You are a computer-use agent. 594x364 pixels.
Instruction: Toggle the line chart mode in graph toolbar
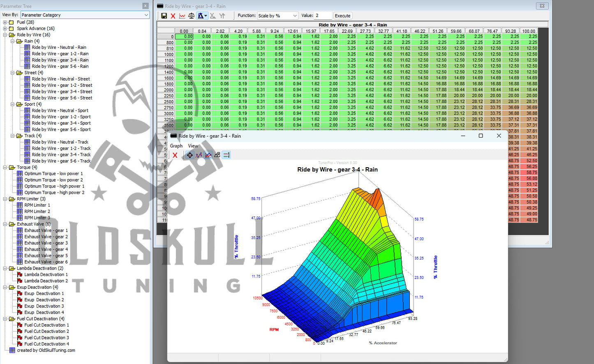click(208, 155)
